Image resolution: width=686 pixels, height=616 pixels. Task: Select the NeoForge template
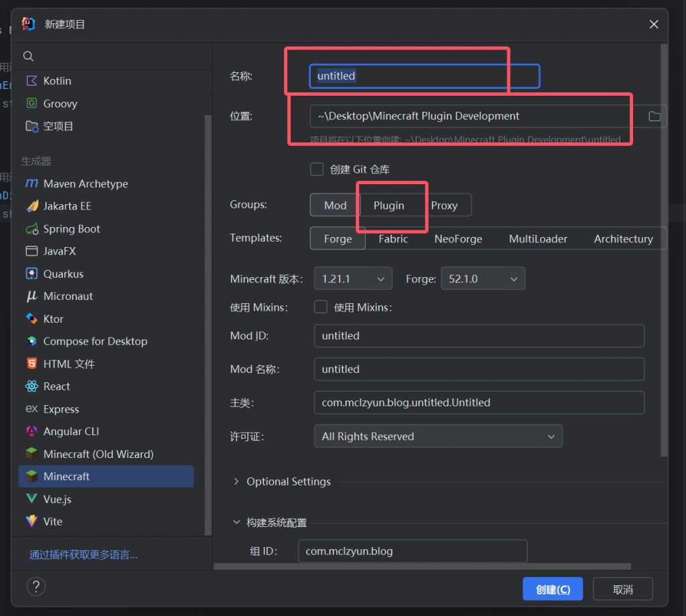(458, 239)
